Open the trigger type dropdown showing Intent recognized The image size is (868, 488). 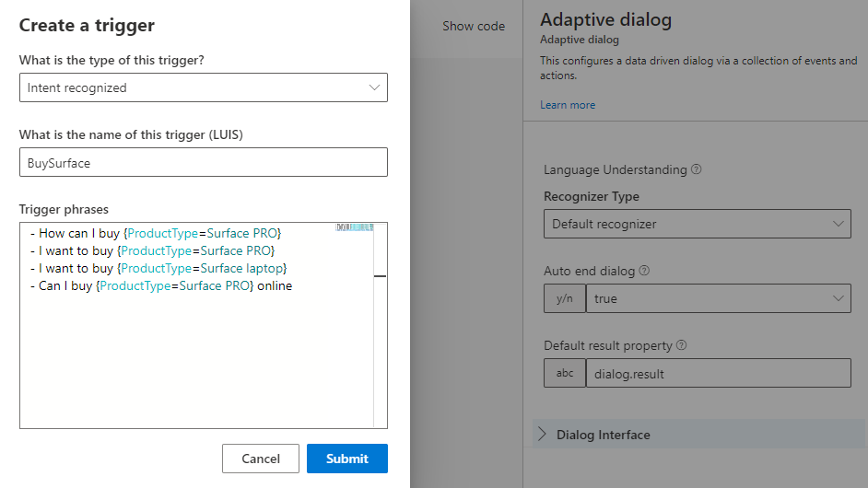203,87
